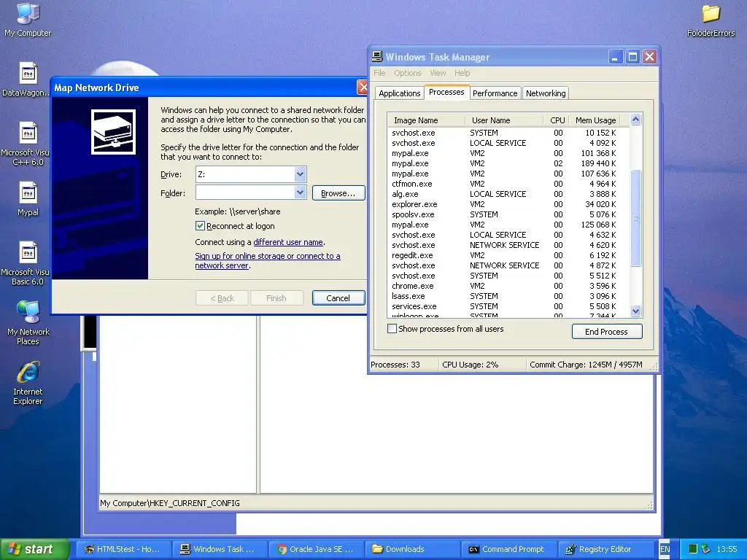Open the Options menu in Task Manager
The image size is (747, 560).
(407, 73)
